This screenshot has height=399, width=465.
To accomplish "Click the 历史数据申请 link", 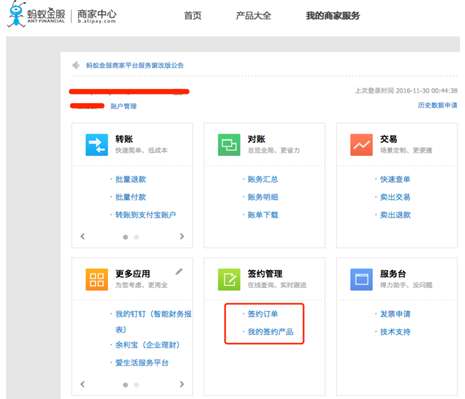I will 437,105.
